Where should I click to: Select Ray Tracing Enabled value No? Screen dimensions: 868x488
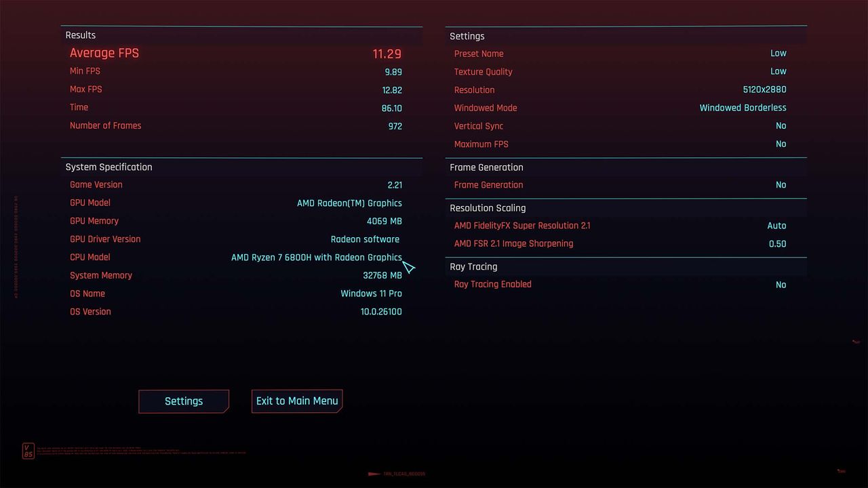pyautogui.click(x=781, y=285)
